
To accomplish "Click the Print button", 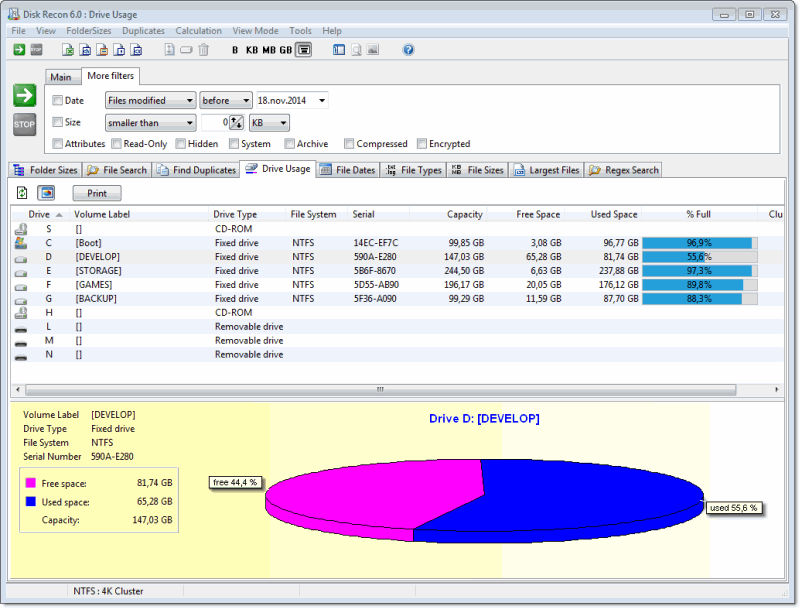I will [x=97, y=193].
